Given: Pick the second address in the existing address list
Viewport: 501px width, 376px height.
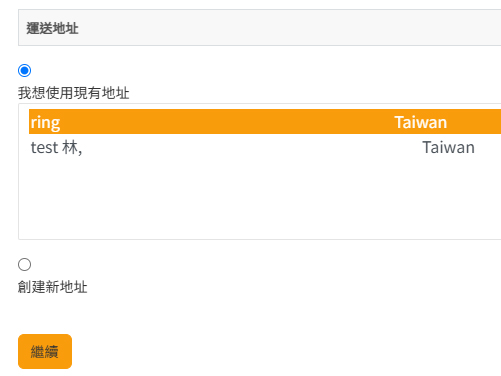Looking at the screenshot, I should (265, 147).
